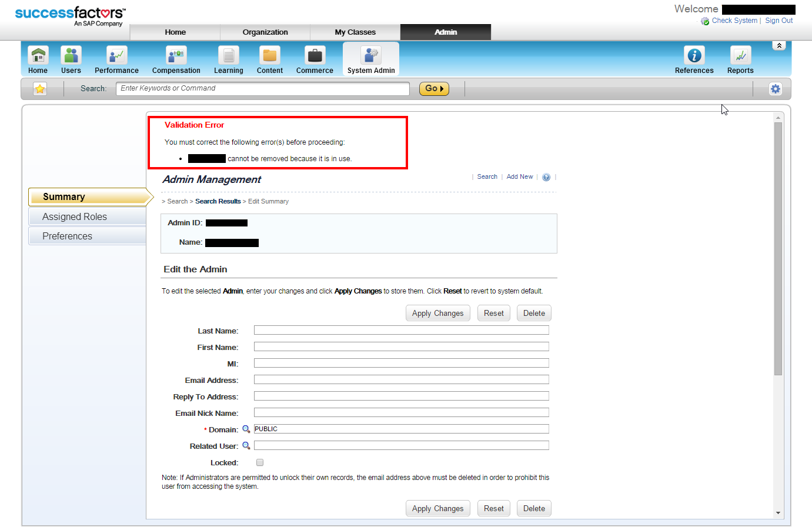Click the top Delete button
812x530 pixels.
point(534,313)
